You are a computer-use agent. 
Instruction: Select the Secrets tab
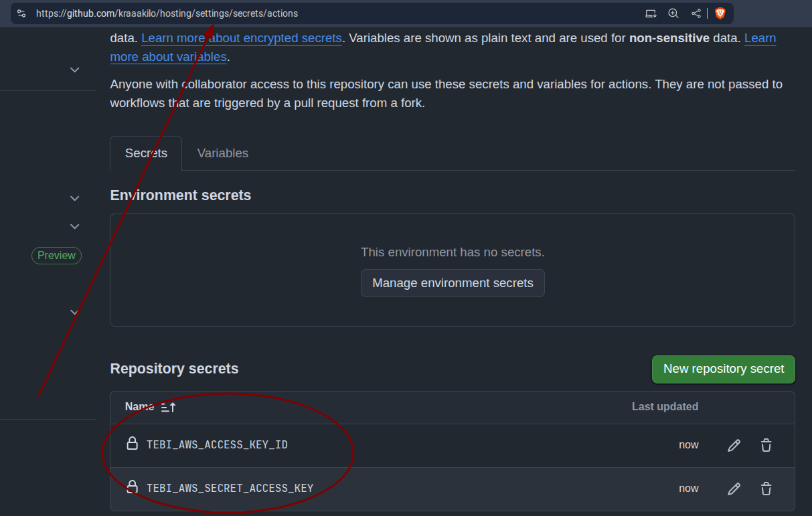[x=146, y=153]
